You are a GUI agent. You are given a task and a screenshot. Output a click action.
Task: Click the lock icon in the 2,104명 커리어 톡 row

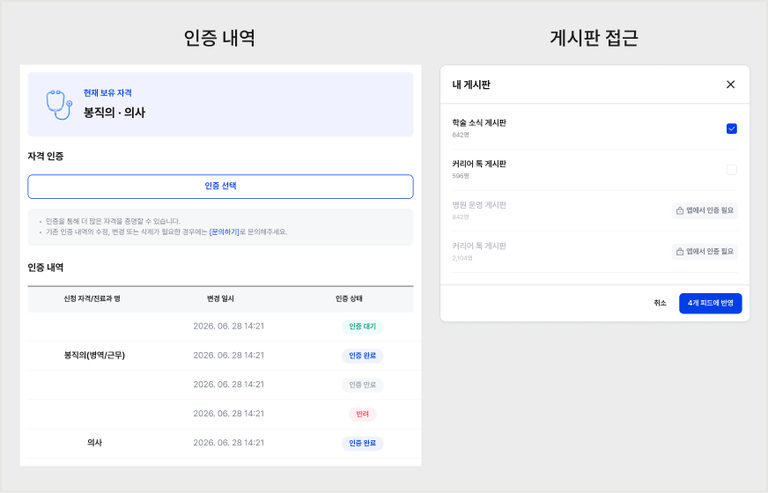(680, 252)
